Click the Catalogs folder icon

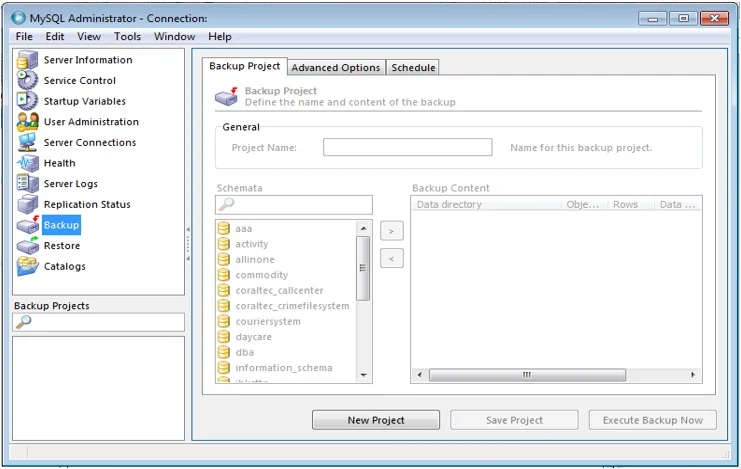click(27, 266)
